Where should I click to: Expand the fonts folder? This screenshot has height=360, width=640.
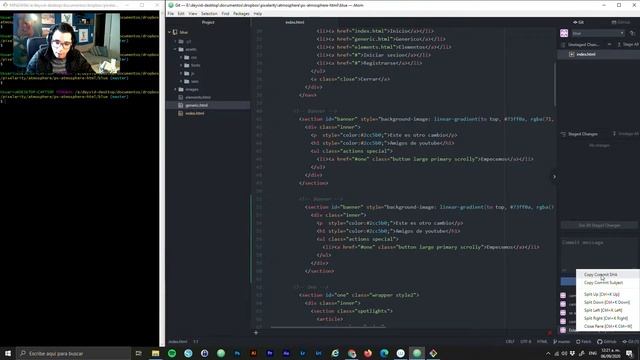(x=181, y=65)
